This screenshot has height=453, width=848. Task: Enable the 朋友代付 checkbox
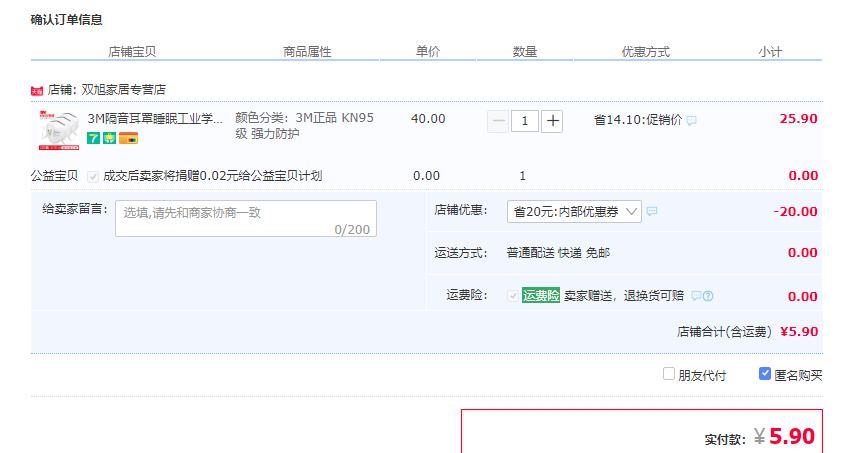[x=669, y=374]
